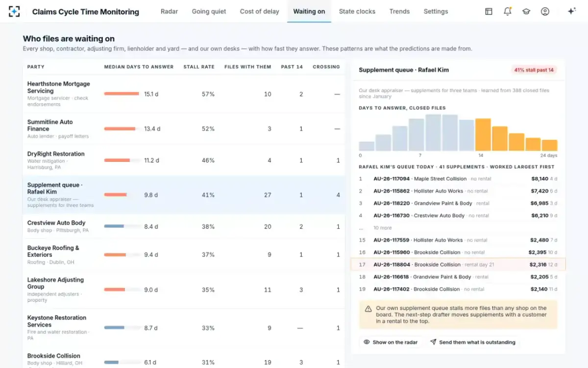Open the Cost of delay tab
The image size is (588, 368).
[259, 11]
